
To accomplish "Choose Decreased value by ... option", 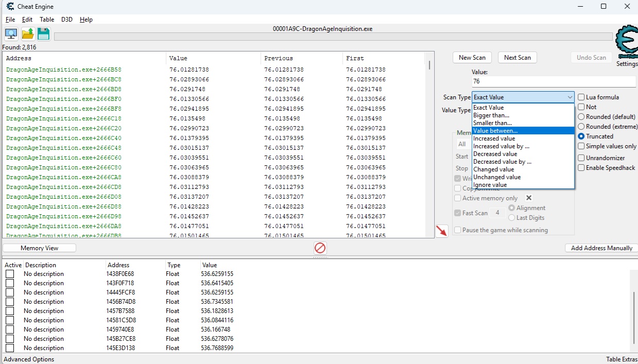I will click(523, 162).
